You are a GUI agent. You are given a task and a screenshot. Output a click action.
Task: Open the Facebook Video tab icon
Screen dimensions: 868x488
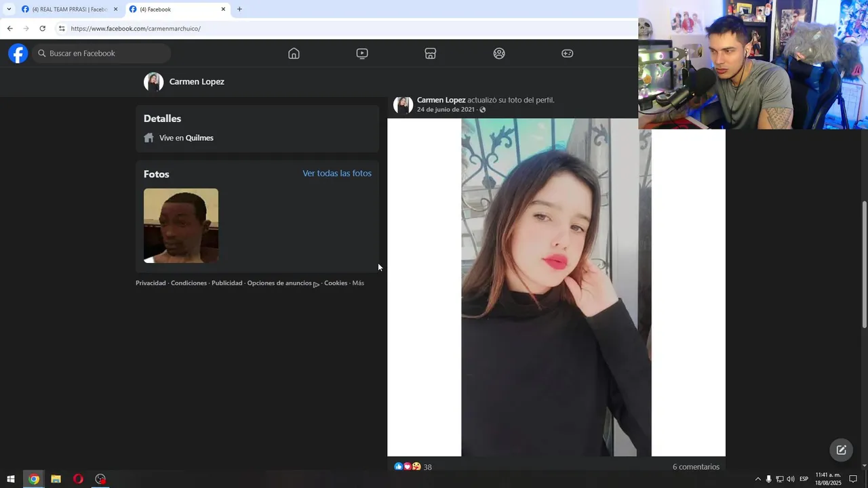pyautogui.click(x=362, y=54)
